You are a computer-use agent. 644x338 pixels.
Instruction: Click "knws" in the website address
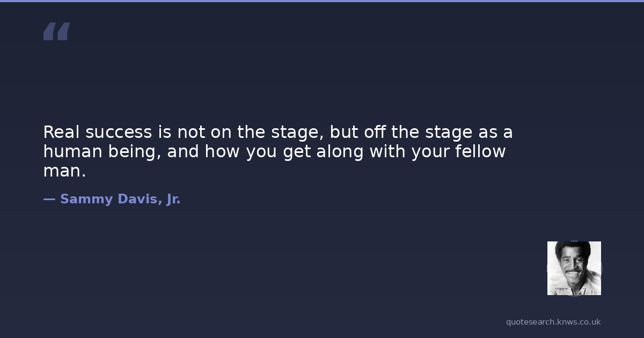pyautogui.click(x=567, y=322)
